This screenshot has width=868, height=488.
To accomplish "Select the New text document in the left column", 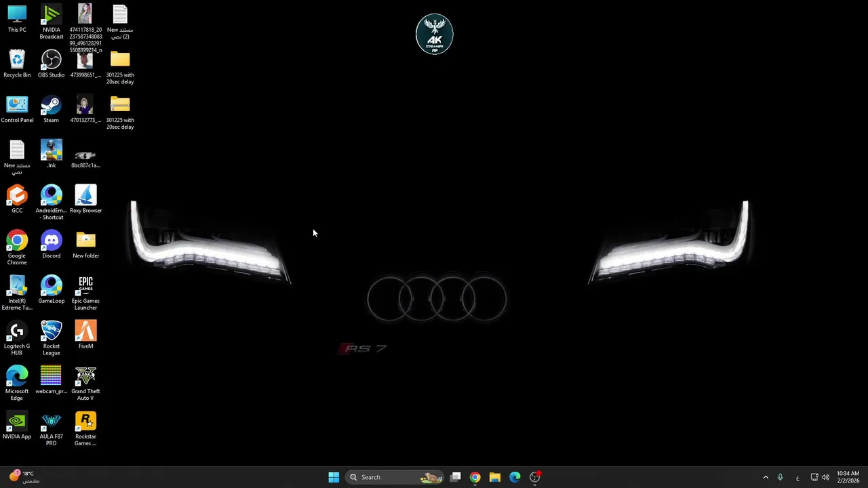I will (17, 157).
